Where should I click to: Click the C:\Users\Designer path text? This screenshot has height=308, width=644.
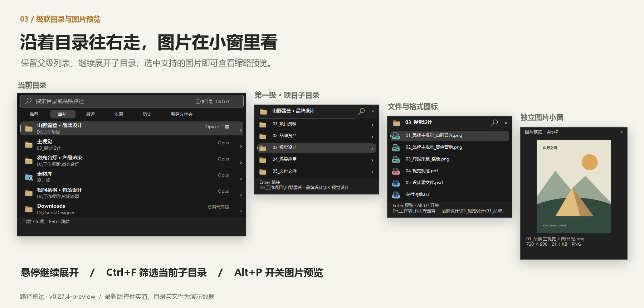[x=56, y=213]
